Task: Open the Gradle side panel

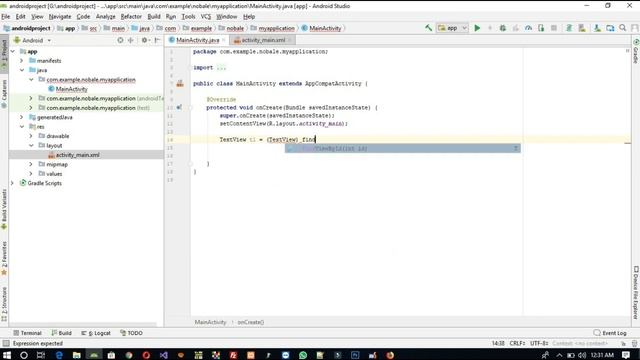Action: [636, 51]
